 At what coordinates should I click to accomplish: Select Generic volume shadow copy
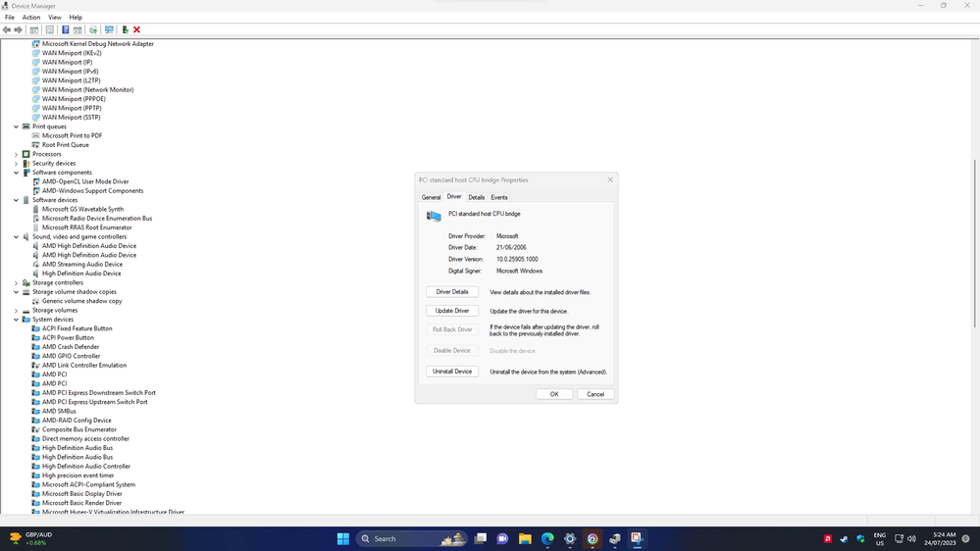pos(81,301)
